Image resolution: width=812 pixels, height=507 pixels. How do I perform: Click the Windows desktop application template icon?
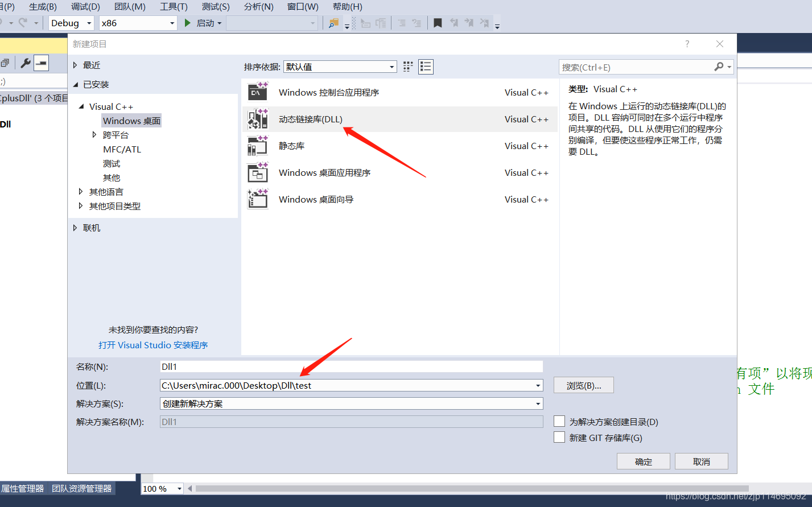(x=258, y=172)
